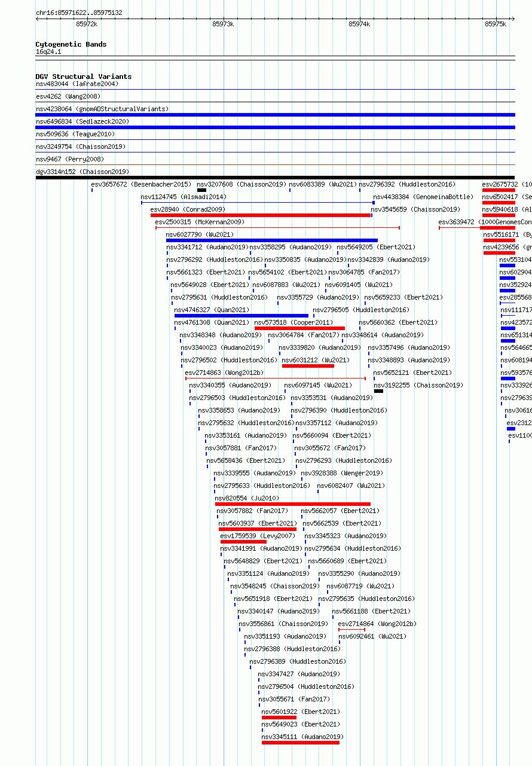Click ruler tick label 85972k
Image resolution: width=532 pixels, height=766 pixels.
tap(87, 24)
